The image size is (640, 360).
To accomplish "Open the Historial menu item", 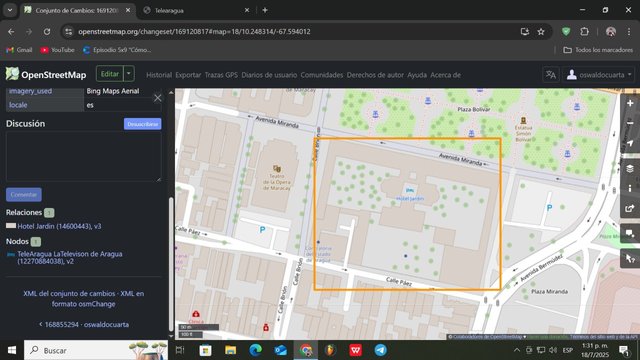I will click(x=159, y=75).
